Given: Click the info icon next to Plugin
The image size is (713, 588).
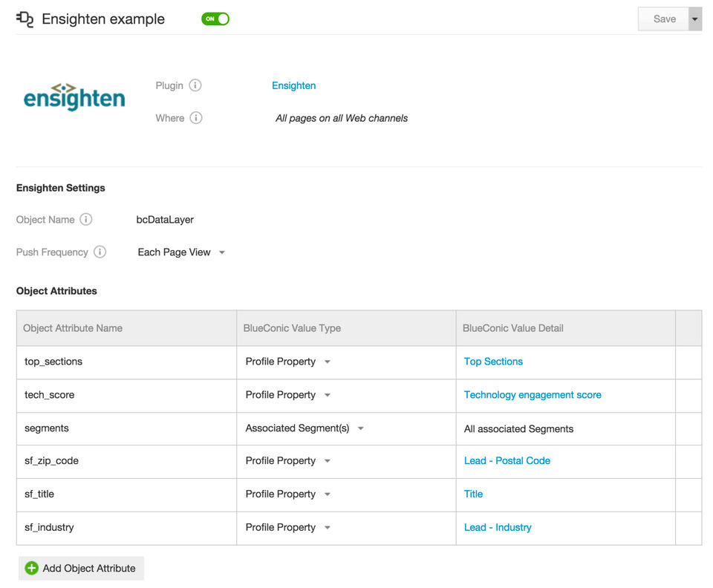Looking at the screenshot, I should coord(195,85).
